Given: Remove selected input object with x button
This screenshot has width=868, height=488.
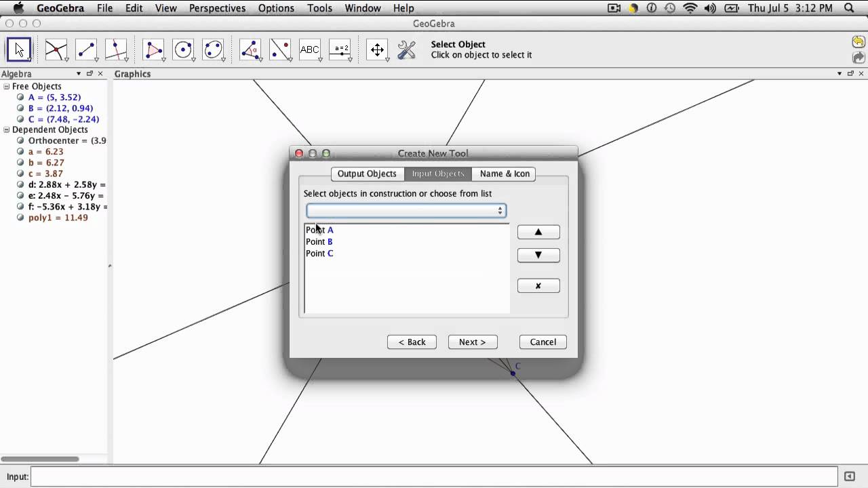Looking at the screenshot, I should coord(538,286).
